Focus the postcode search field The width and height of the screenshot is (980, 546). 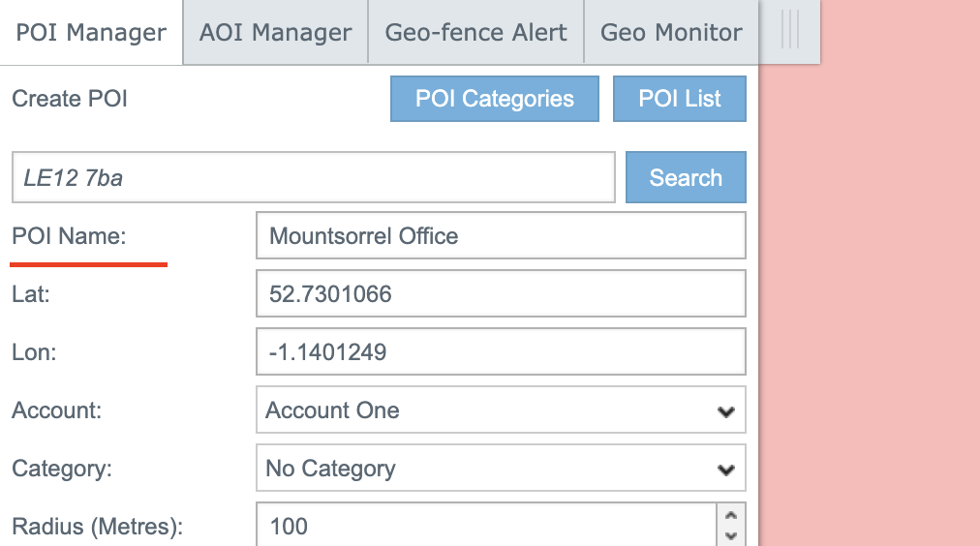tap(313, 177)
